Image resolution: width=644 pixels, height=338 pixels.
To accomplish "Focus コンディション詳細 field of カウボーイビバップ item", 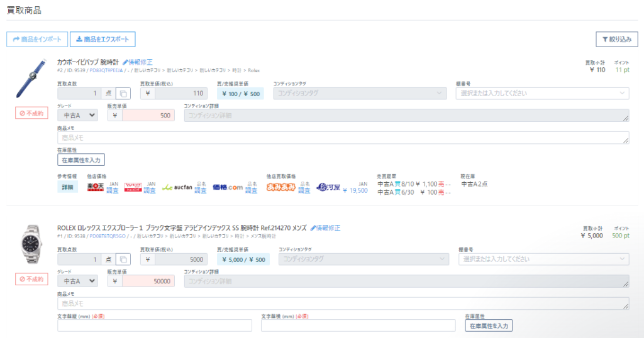I will coord(407,116).
